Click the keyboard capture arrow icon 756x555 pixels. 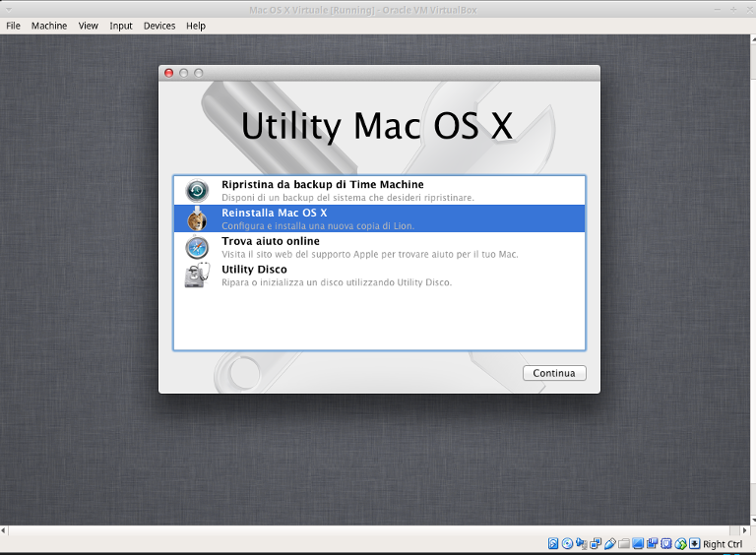point(694,543)
